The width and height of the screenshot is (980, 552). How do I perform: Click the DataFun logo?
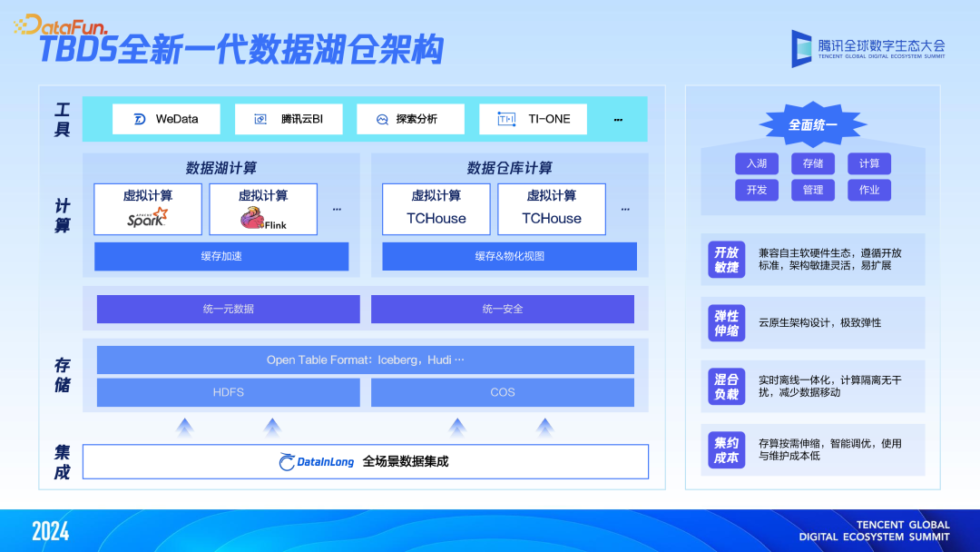click(60, 25)
